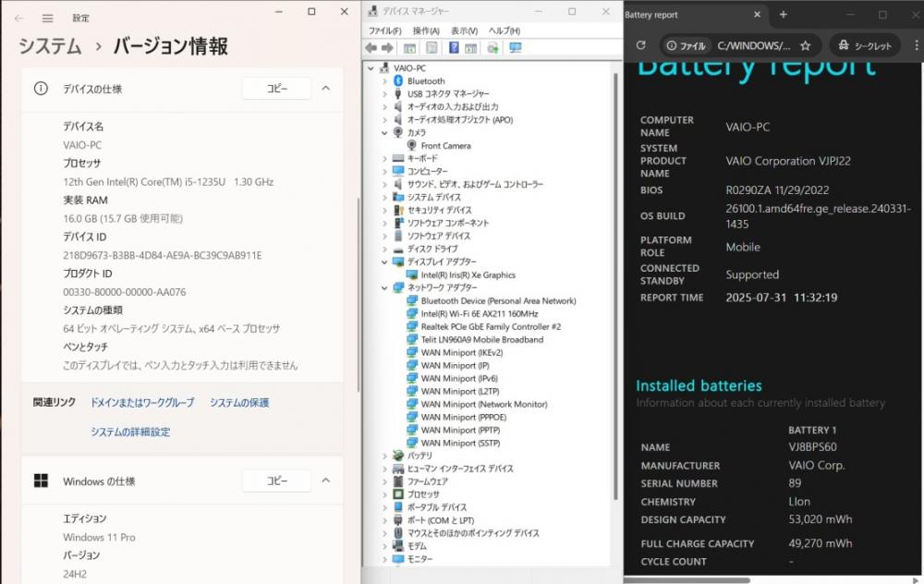The height and width of the screenshot is (584, 924).
Task: Collapse the Windows の仕様 section chevron
Action: point(326,481)
